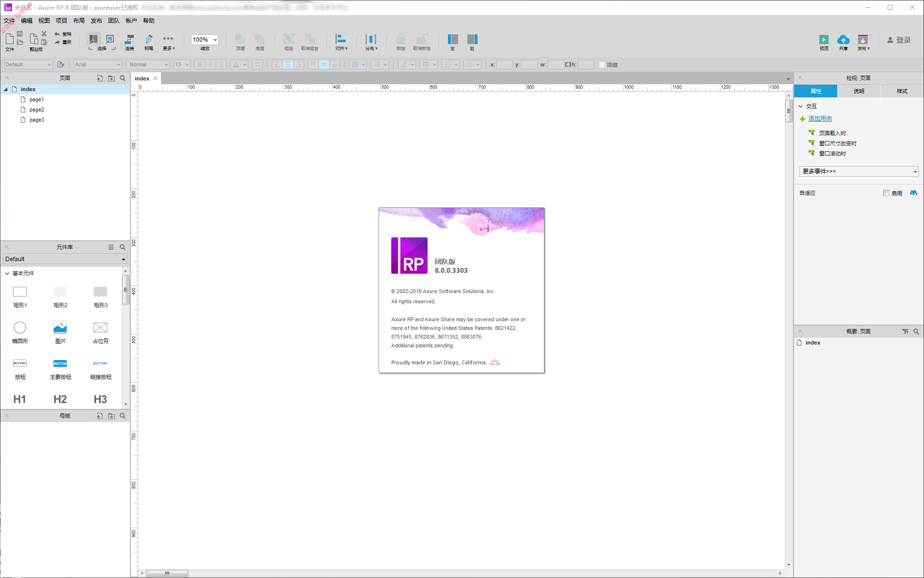Enable the 自适应 启用 checkbox
Screen dimensions: 924x578
coord(886,193)
